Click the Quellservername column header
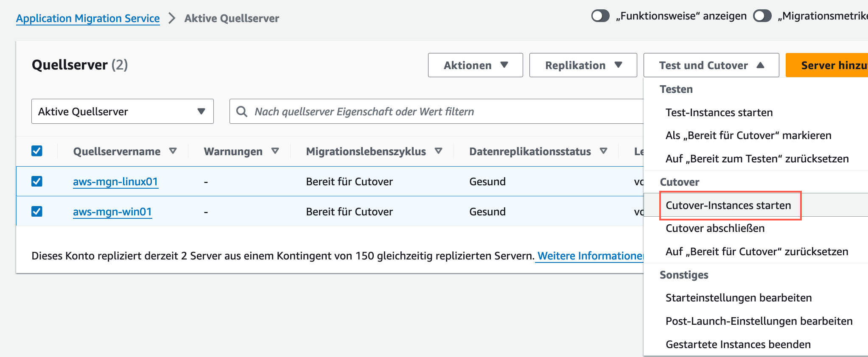 [117, 151]
